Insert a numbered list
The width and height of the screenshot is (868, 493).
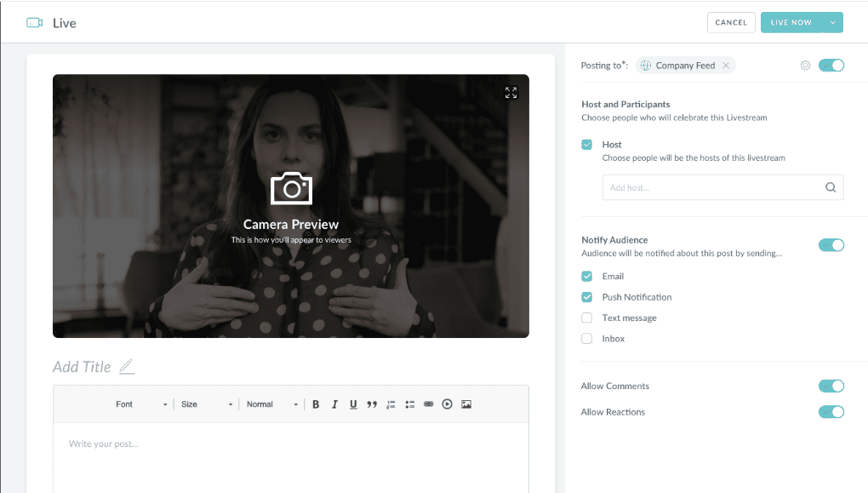coord(391,404)
